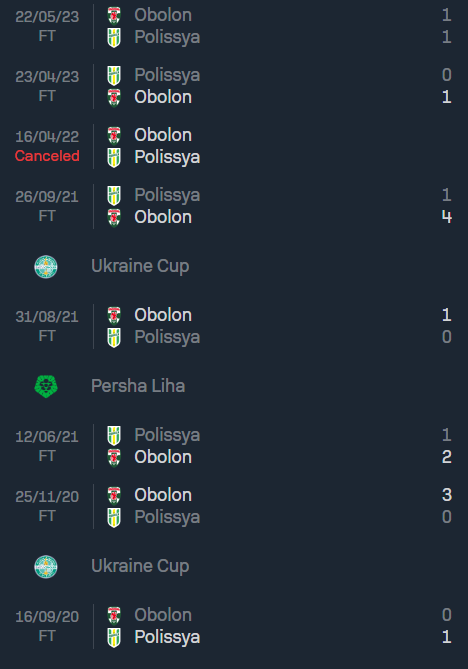This screenshot has width=468, height=669.
Task: Open the second Ukraine Cup header text
Action: [140, 567]
